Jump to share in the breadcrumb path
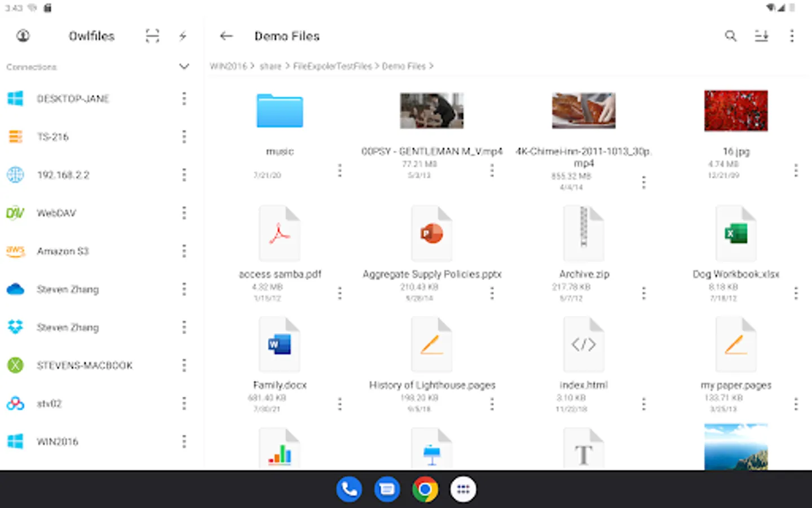 click(x=270, y=66)
